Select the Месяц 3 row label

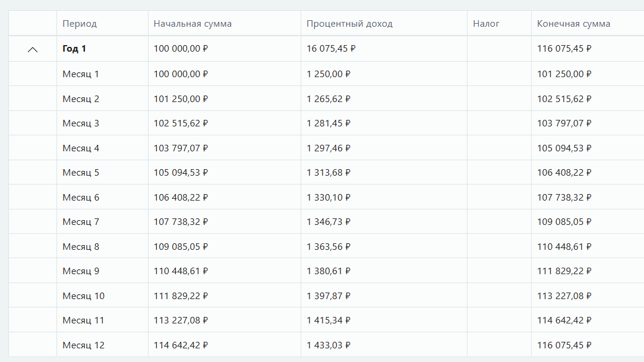[x=81, y=123]
